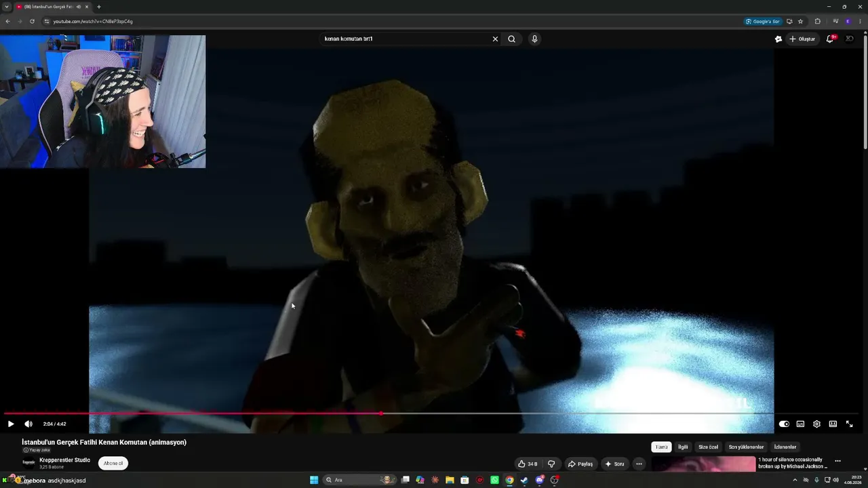Open YouTube notifications bell
Screen dimensions: 868x488
coord(830,39)
